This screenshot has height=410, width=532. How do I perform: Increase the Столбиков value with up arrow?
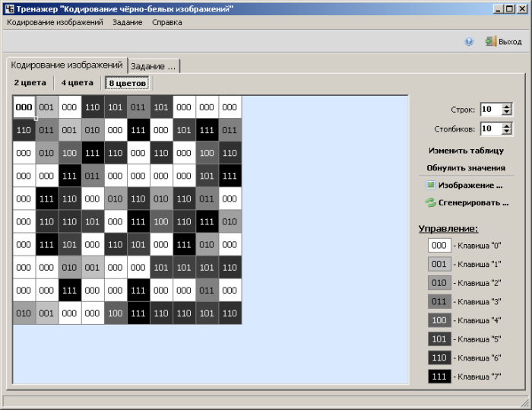click(x=507, y=126)
